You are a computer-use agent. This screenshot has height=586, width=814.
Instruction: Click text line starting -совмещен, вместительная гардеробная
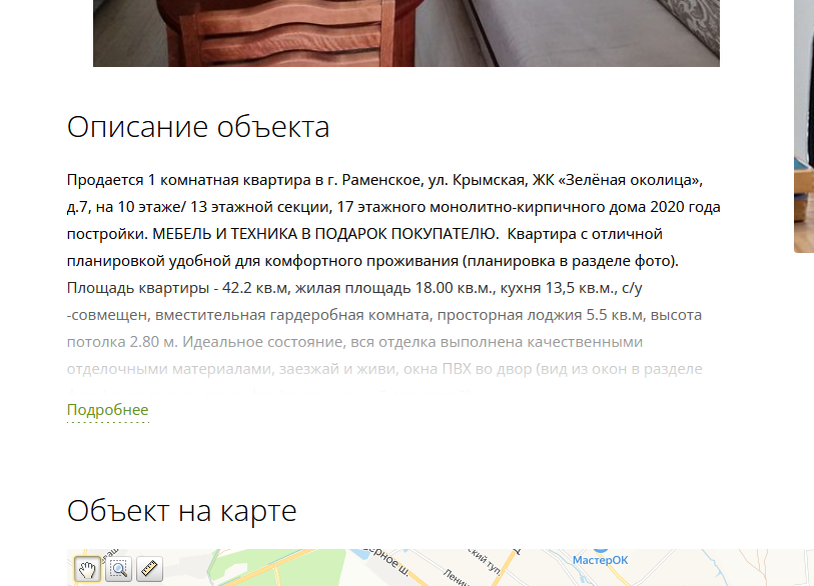(384, 315)
